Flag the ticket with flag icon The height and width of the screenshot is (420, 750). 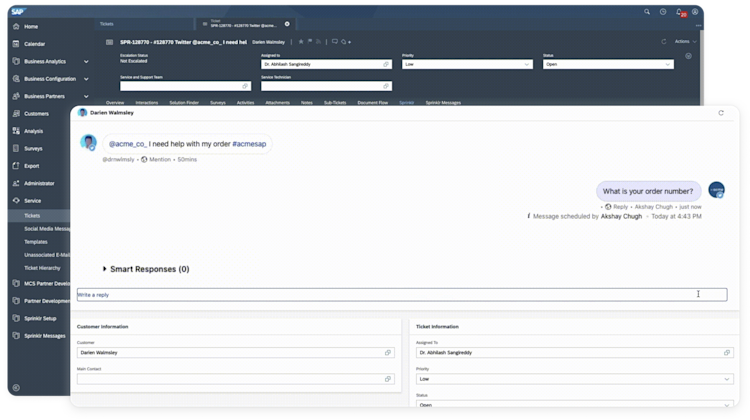point(310,42)
